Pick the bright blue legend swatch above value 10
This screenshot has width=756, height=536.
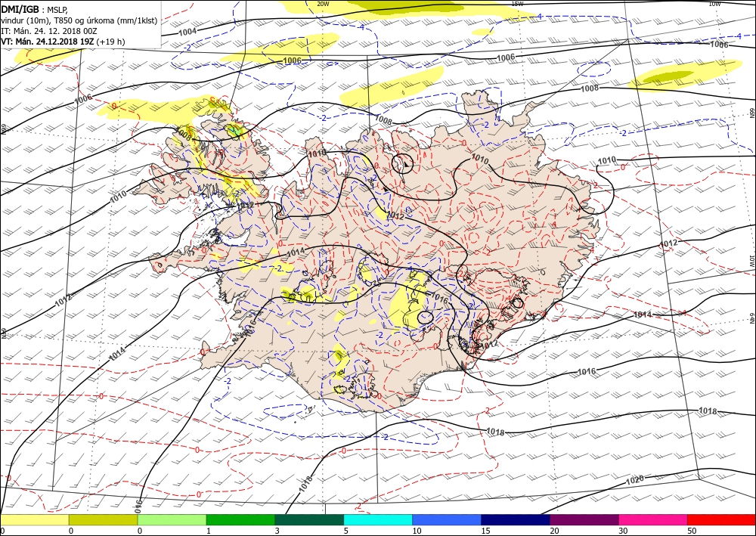coord(447,520)
